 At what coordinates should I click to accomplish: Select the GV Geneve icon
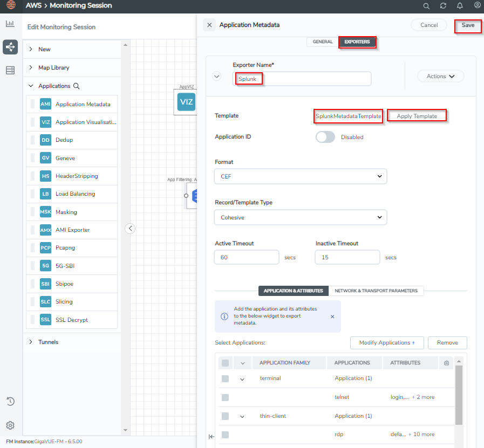[x=45, y=158]
